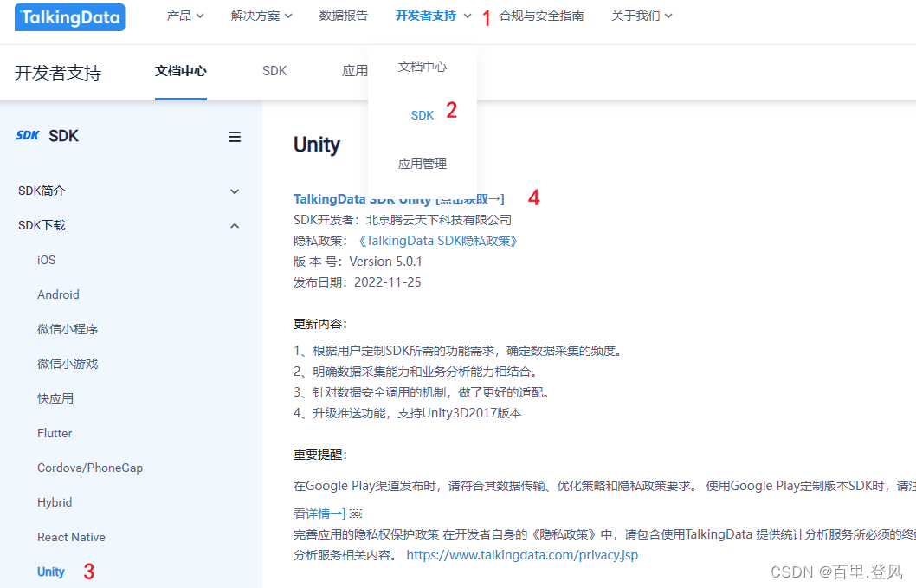This screenshot has height=588, width=916.
Task: Select the 文档中心 tab
Action: [180, 72]
